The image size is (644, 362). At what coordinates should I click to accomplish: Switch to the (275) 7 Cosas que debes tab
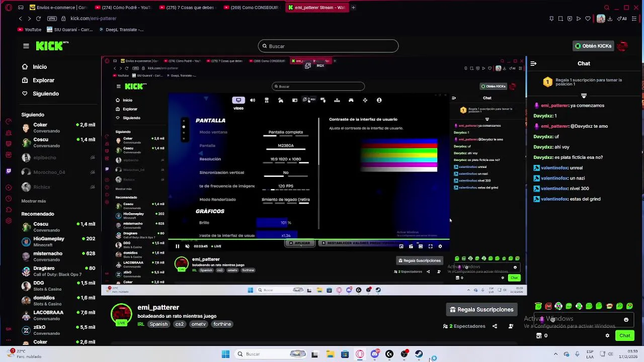tap(188, 8)
